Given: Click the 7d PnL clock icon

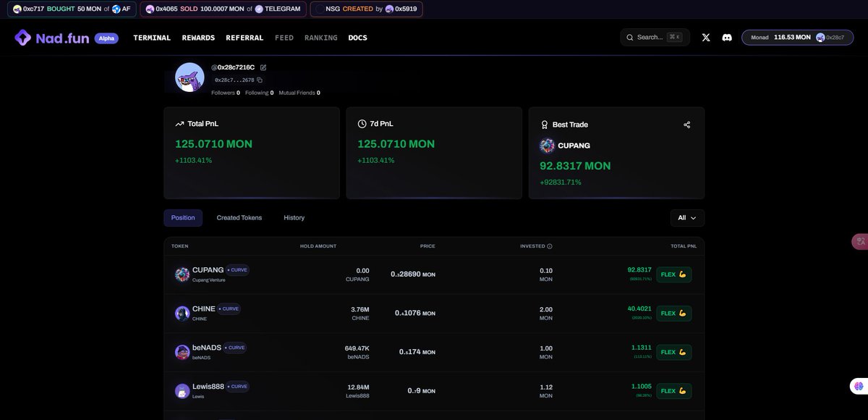Looking at the screenshot, I should (362, 124).
